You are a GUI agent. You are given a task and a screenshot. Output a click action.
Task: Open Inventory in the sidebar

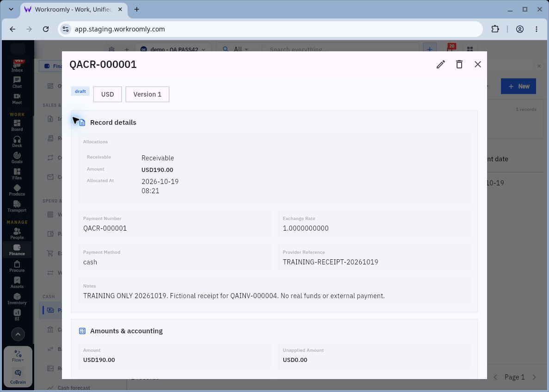[17, 299]
